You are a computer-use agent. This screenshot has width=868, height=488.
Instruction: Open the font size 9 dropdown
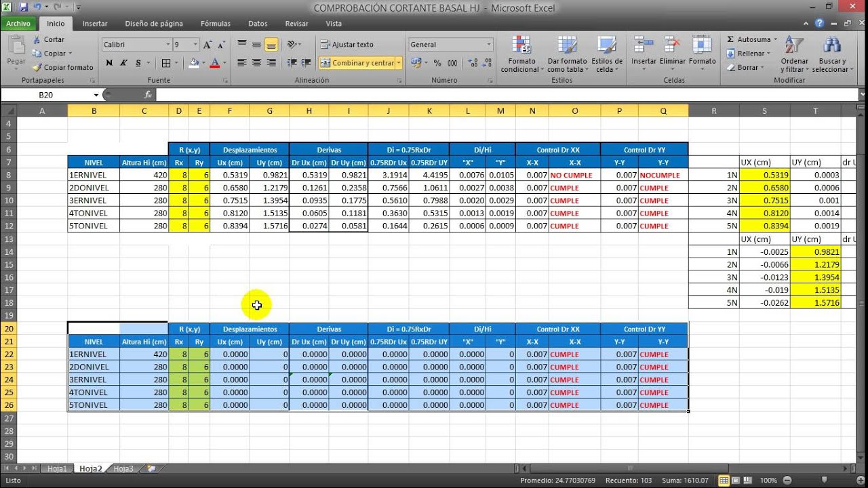click(195, 45)
